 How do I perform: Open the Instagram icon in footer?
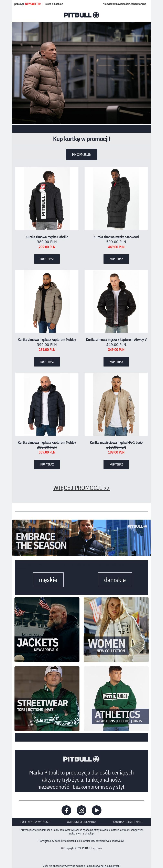click(81, 810)
